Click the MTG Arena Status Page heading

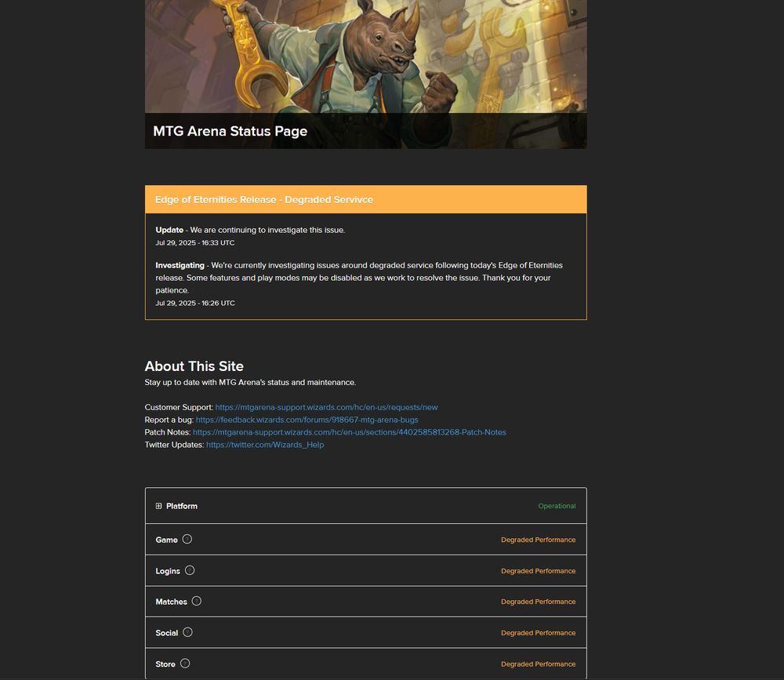click(230, 131)
